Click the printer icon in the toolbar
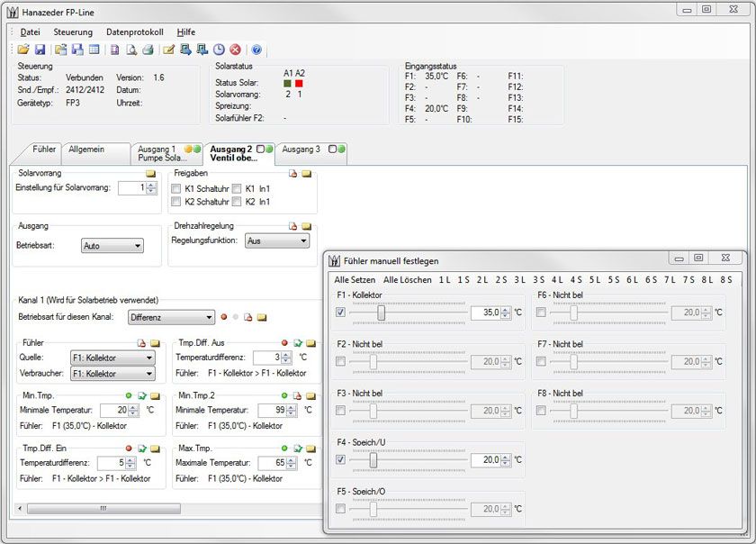 tap(148, 50)
